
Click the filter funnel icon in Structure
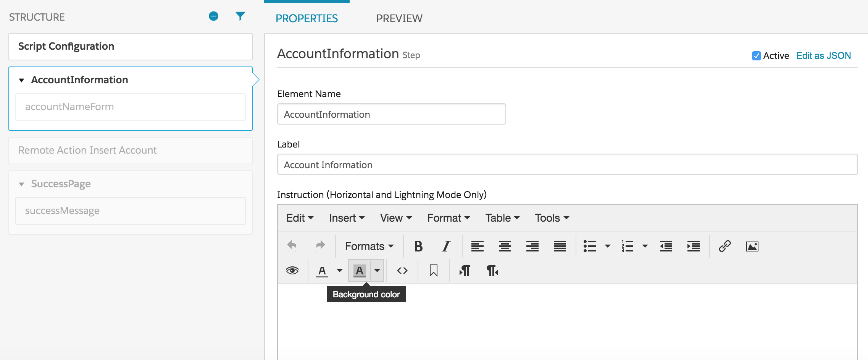pyautogui.click(x=240, y=16)
